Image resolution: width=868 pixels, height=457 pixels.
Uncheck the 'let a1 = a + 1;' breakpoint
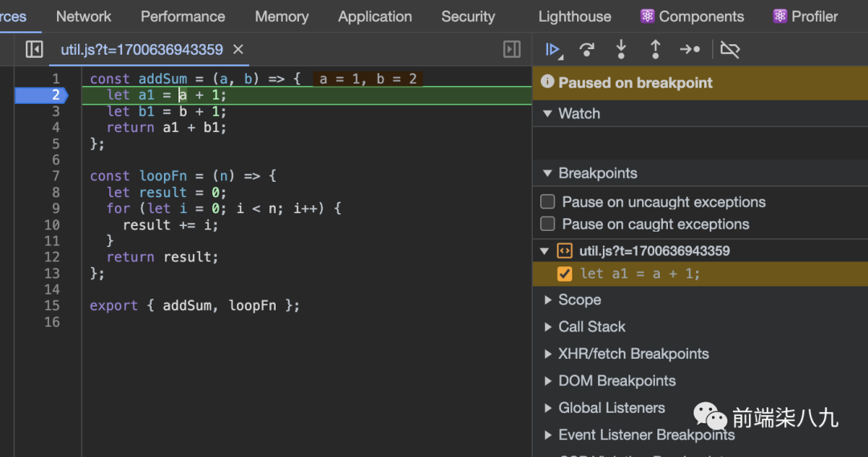(565, 274)
